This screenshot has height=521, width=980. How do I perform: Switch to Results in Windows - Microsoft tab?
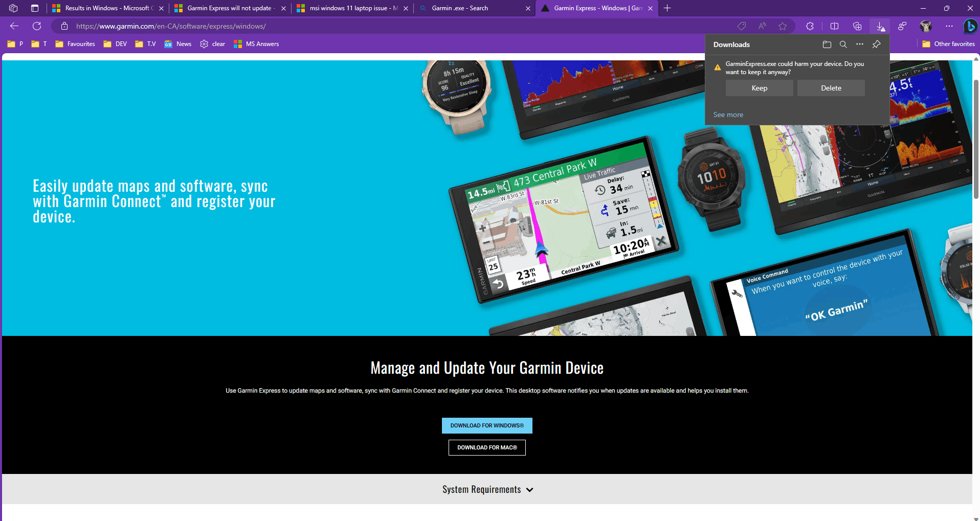pyautogui.click(x=107, y=8)
